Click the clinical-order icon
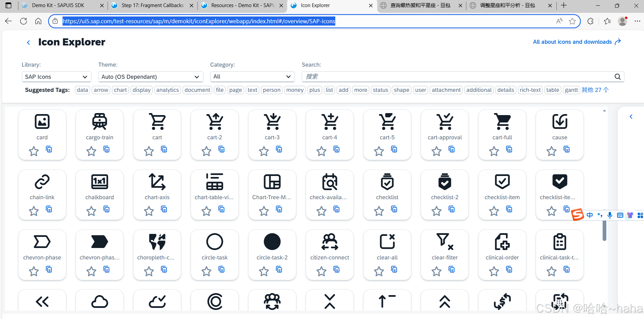The image size is (644, 319). pyautogui.click(x=502, y=242)
